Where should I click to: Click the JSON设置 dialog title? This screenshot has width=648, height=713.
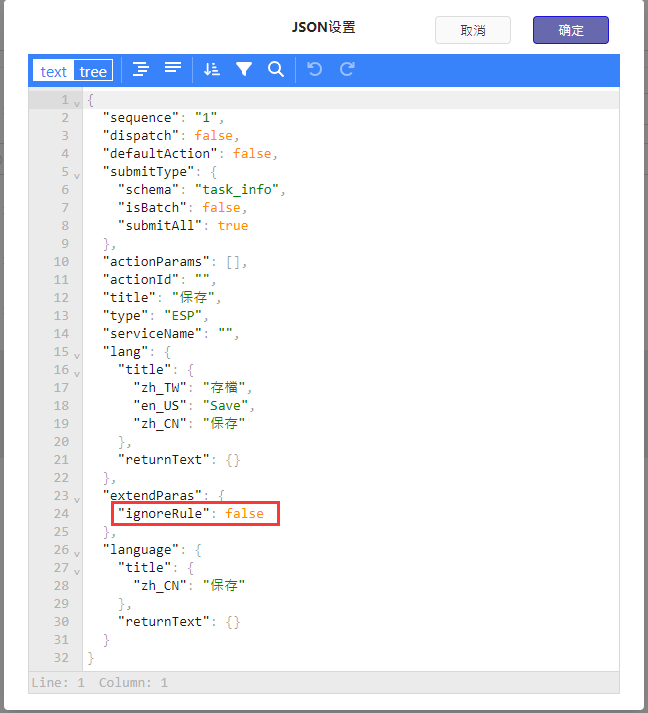coord(323,27)
